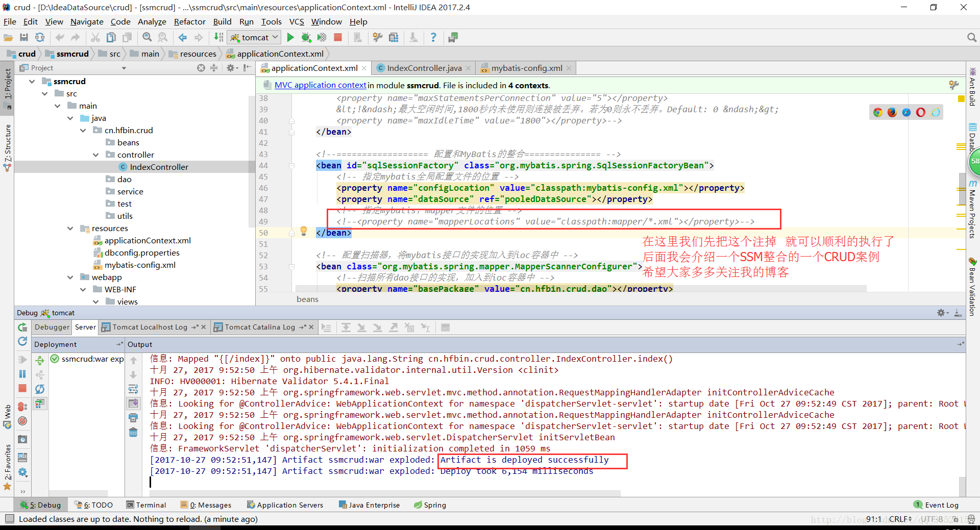Click Debug panel settings gear icon

[x=941, y=313]
